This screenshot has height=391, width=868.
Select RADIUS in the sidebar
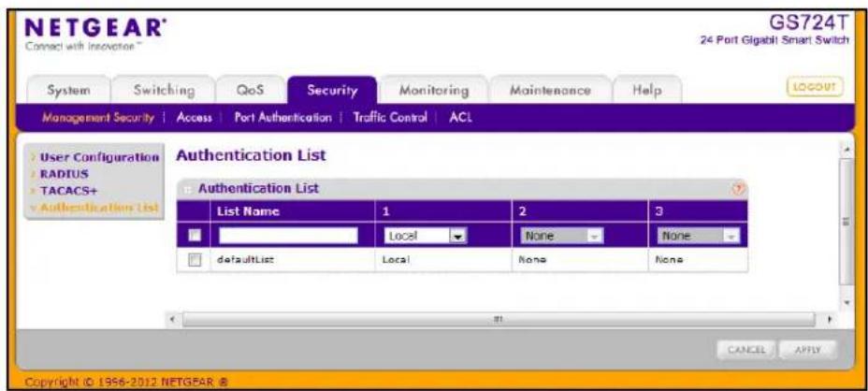coord(65,174)
